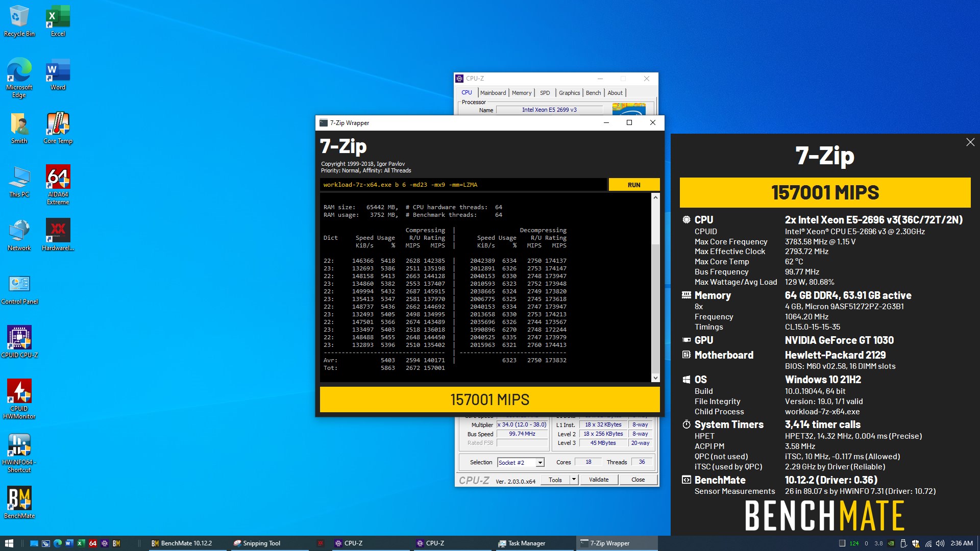Launch Excel from the desktop shortcut
This screenshot has height=551, width=980.
pos(58,21)
